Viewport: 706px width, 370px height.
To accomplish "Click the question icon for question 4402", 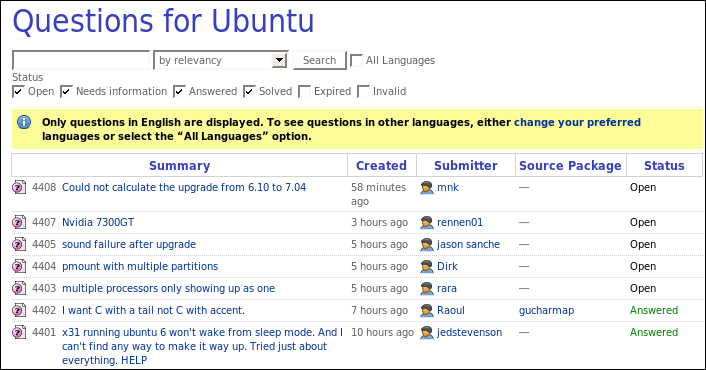I will click(x=19, y=310).
